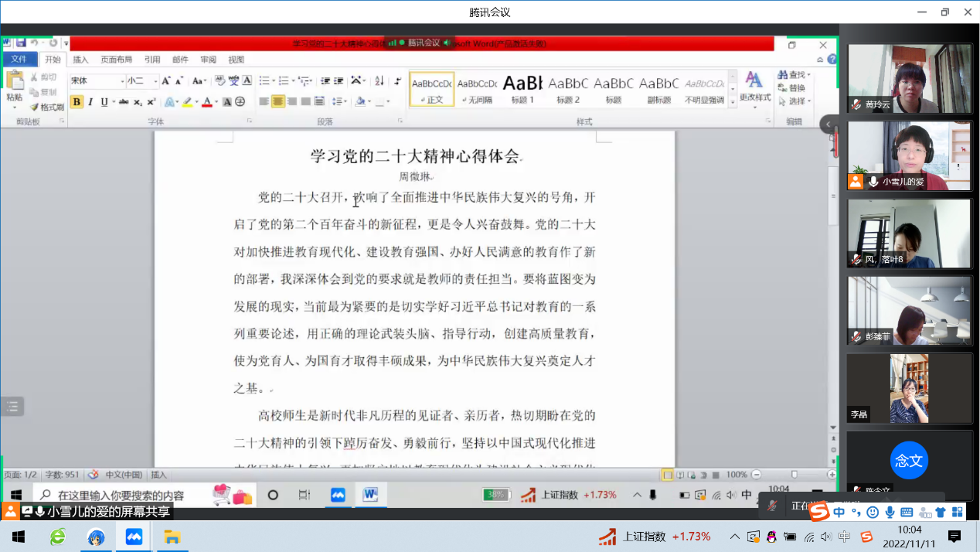Click the Replace (替换) icon
This screenshot has width=980, height=552.
791,88
